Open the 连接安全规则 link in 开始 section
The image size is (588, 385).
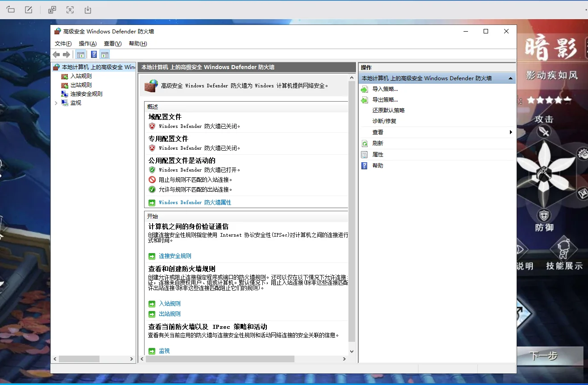coord(175,256)
